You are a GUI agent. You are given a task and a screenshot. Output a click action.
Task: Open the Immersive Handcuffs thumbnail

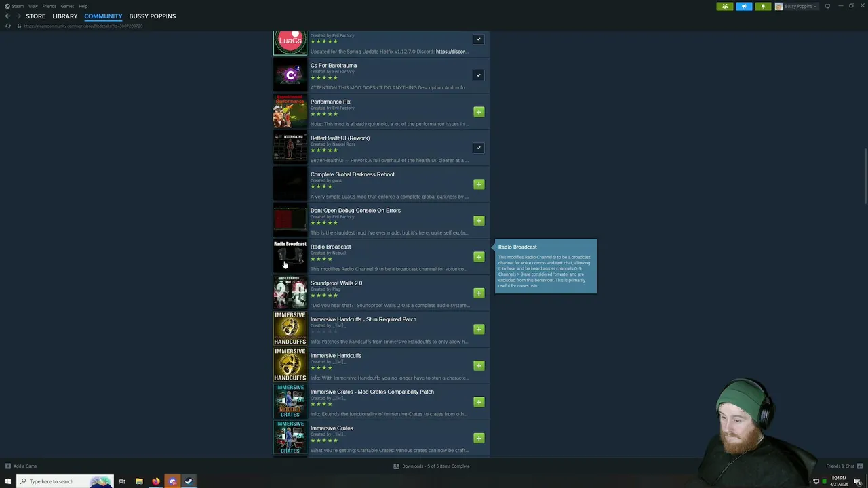pos(290,365)
